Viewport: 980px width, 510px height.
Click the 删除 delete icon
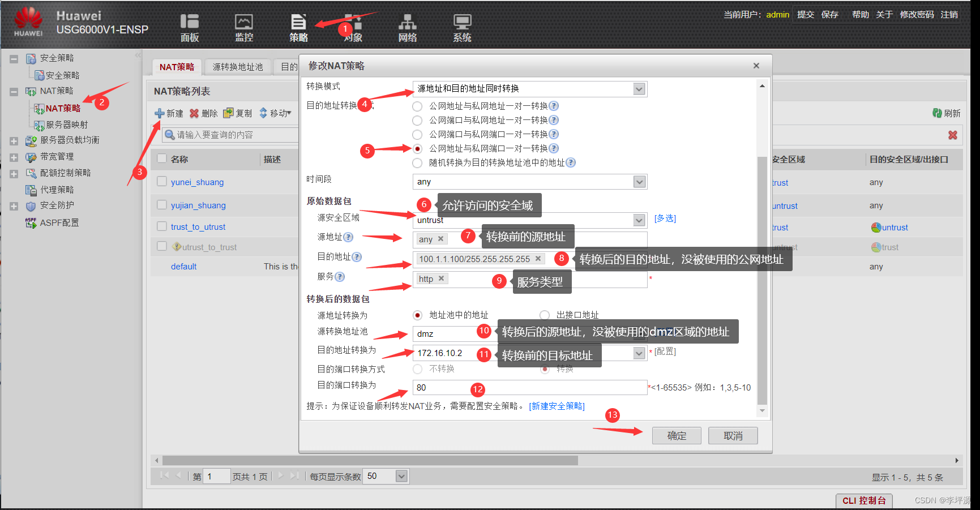194,113
